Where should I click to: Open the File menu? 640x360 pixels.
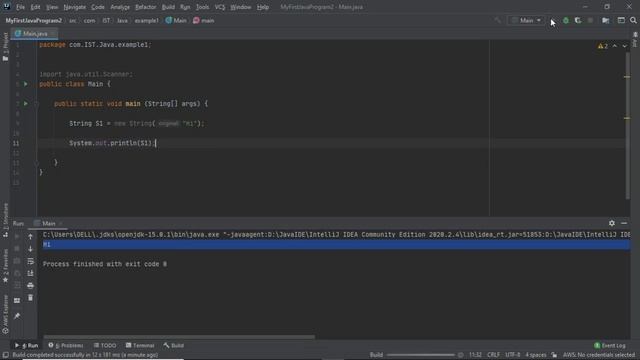pos(20,7)
